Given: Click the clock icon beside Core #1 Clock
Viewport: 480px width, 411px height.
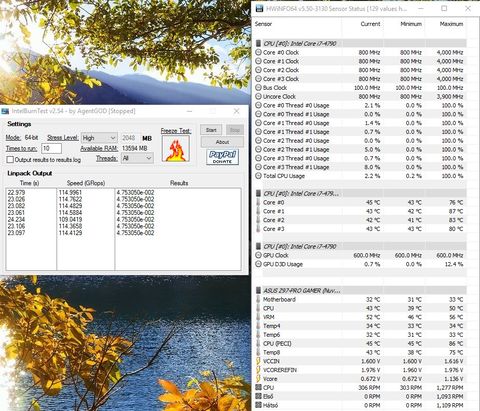Looking at the screenshot, I should point(258,61).
